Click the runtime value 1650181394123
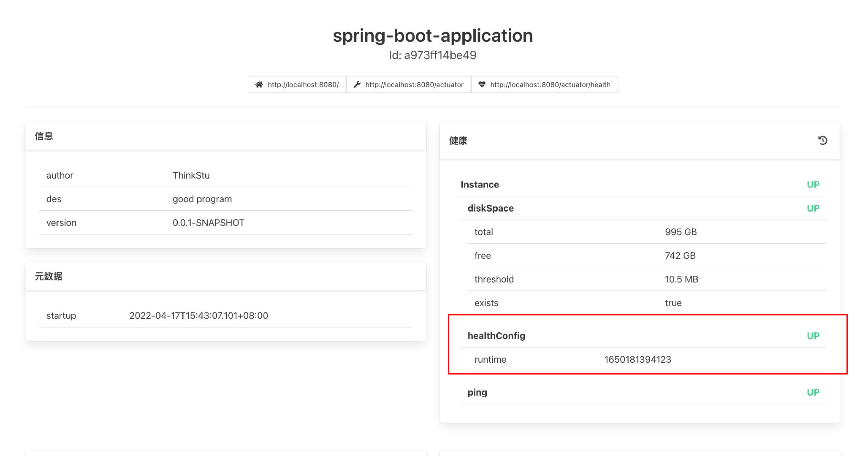 [637, 359]
